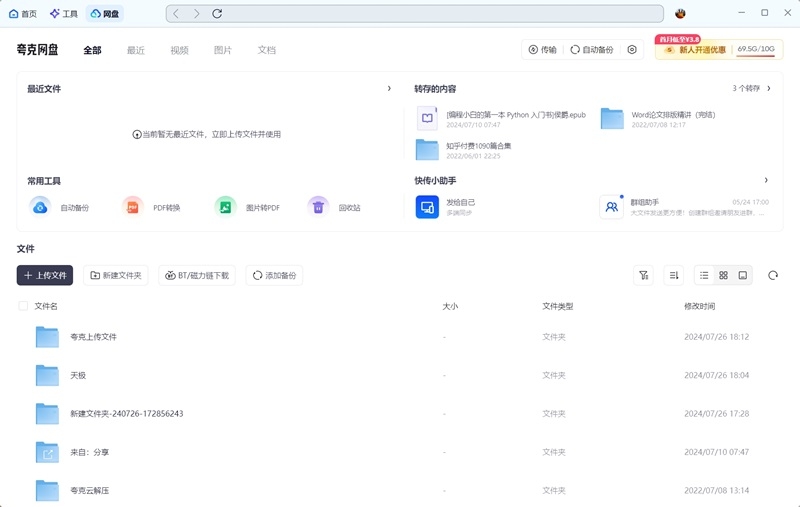Switch to large preview view layout
This screenshot has height=507, width=800.
pos(743,275)
